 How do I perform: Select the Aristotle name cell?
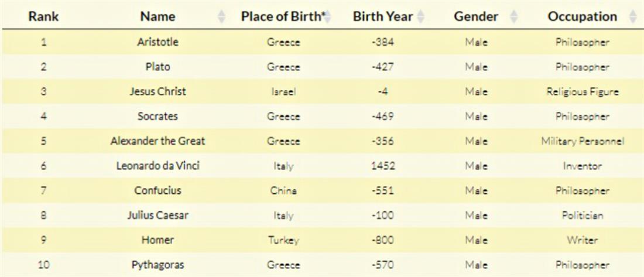[157, 42]
